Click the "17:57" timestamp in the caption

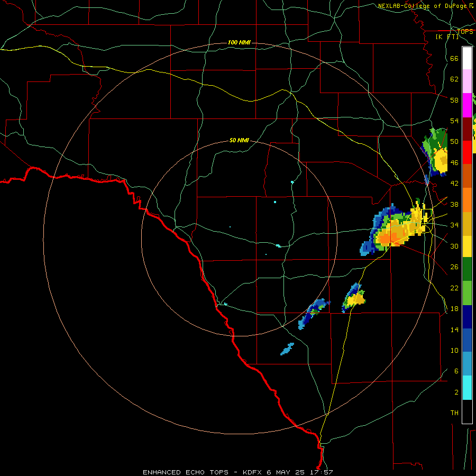tap(322, 472)
